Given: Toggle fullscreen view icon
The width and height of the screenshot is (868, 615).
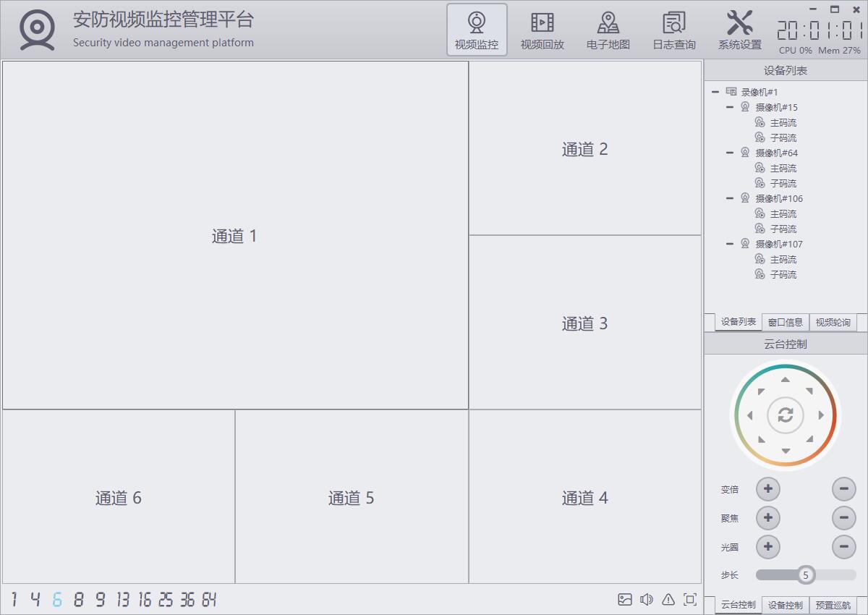Looking at the screenshot, I should point(690,599).
